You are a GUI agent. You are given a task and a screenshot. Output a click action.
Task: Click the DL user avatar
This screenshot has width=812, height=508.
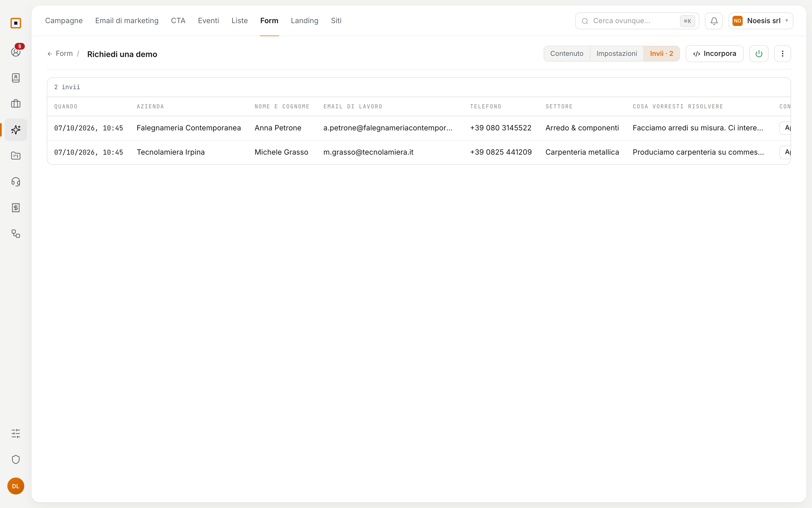[16, 486]
